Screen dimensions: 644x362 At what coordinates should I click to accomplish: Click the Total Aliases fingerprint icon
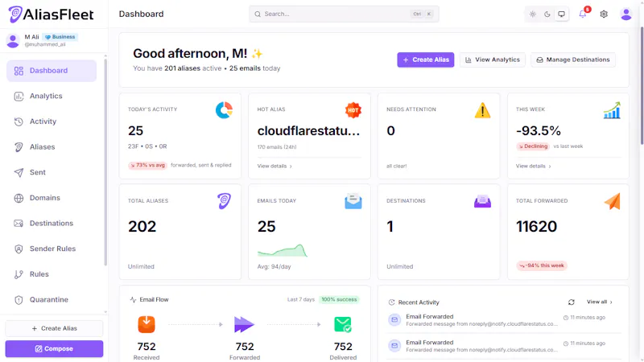[x=225, y=201]
